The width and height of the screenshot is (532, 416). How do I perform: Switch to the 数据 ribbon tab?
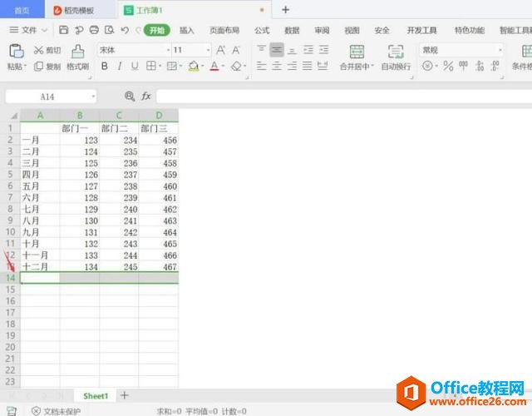pos(292,31)
